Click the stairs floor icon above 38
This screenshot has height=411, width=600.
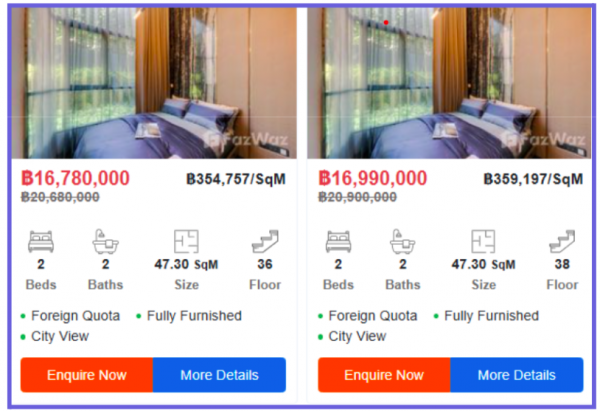[x=561, y=242]
